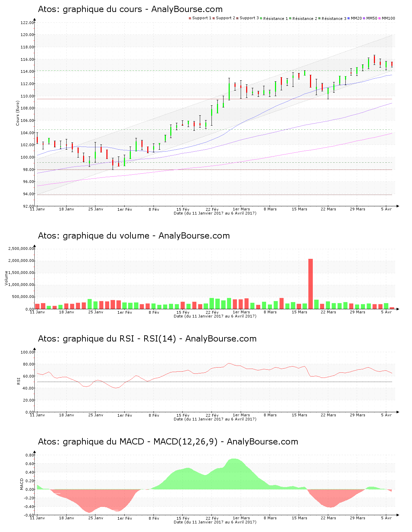Click the Résistance 1 legend color marker

point(261,18)
